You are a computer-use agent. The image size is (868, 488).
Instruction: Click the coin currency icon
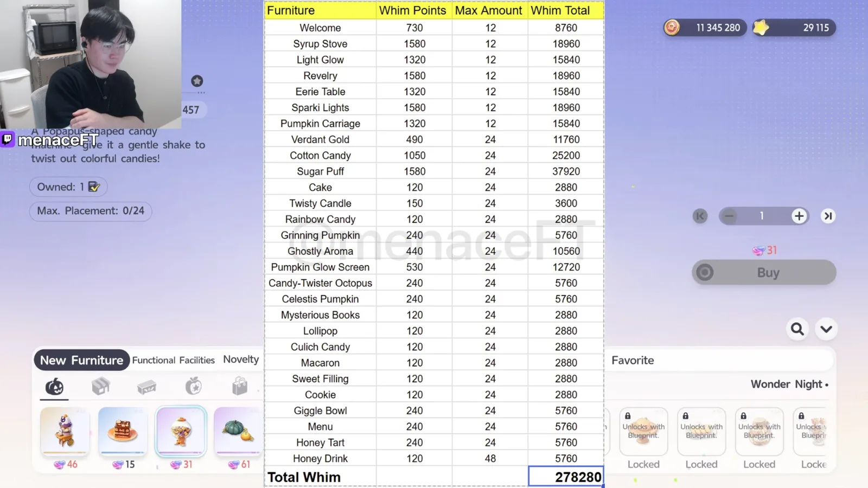[672, 27]
